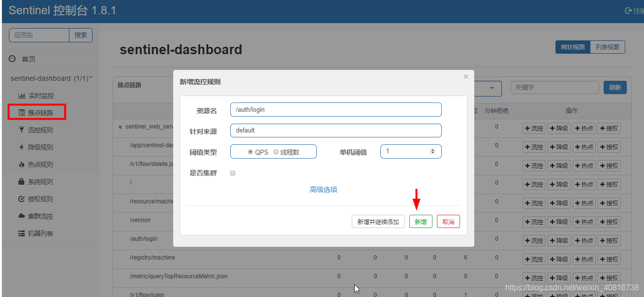Click the 资源名 input field
This screenshot has height=297, width=644.
click(336, 109)
